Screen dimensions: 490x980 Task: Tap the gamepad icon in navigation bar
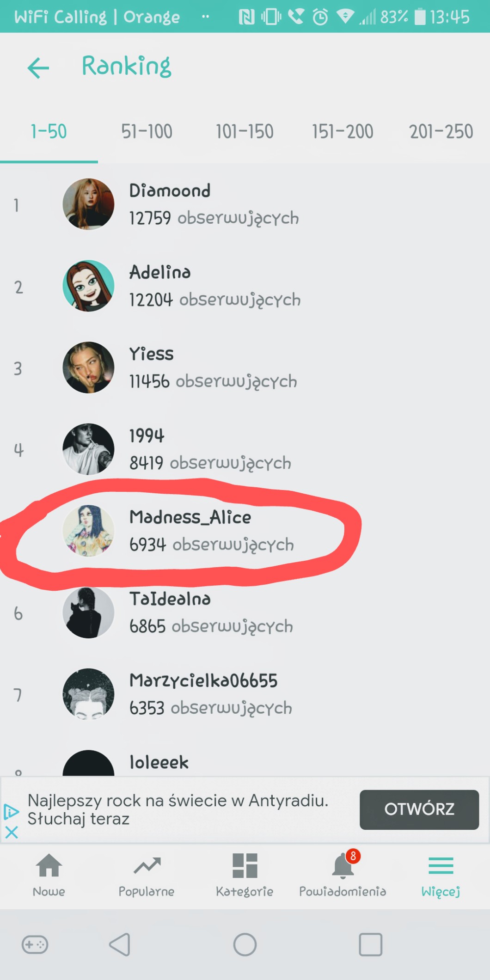(x=35, y=944)
